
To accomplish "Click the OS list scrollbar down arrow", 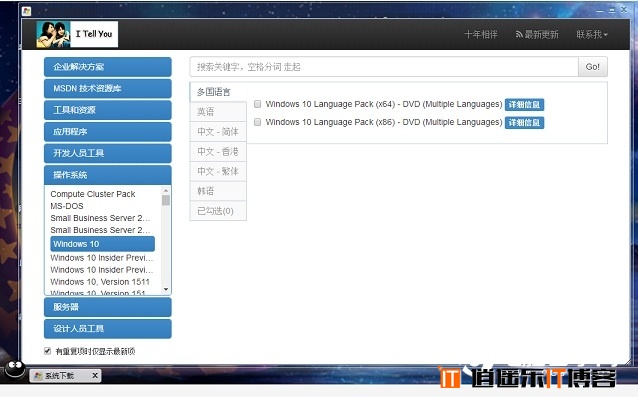I will pyautogui.click(x=166, y=289).
